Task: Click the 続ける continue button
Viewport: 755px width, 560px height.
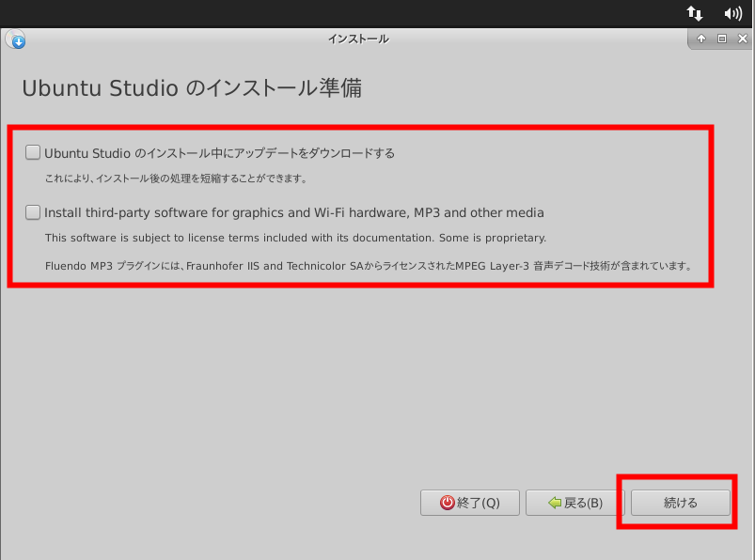Action: pos(681,503)
